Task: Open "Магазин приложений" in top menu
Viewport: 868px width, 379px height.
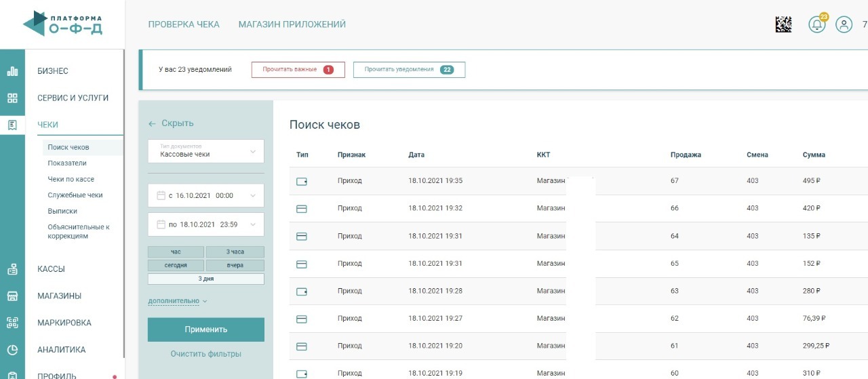Action: pyautogui.click(x=292, y=24)
